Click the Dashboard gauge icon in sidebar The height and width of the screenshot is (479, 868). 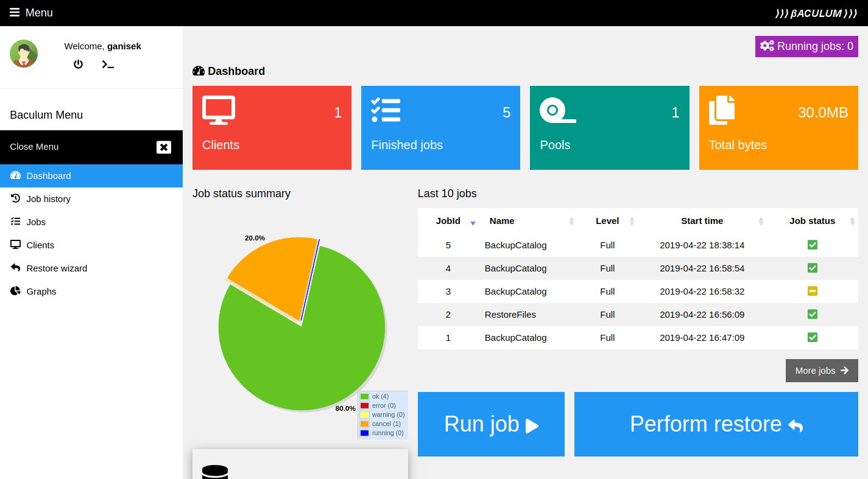pos(16,175)
